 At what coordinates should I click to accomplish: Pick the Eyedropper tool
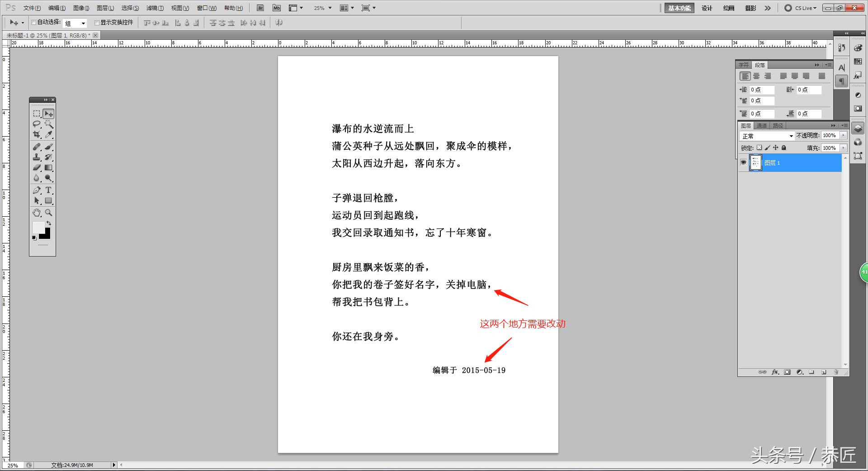coord(49,134)
